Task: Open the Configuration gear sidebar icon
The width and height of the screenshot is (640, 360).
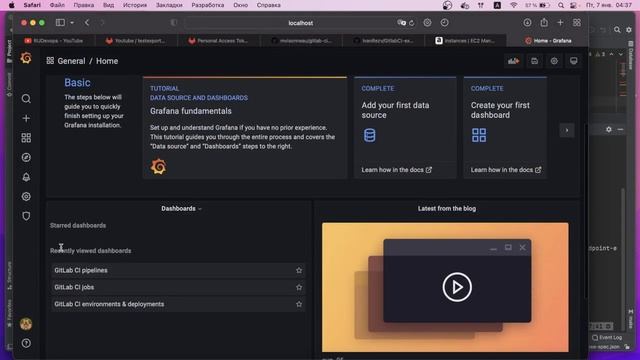Action: click(x=26, y=197)
